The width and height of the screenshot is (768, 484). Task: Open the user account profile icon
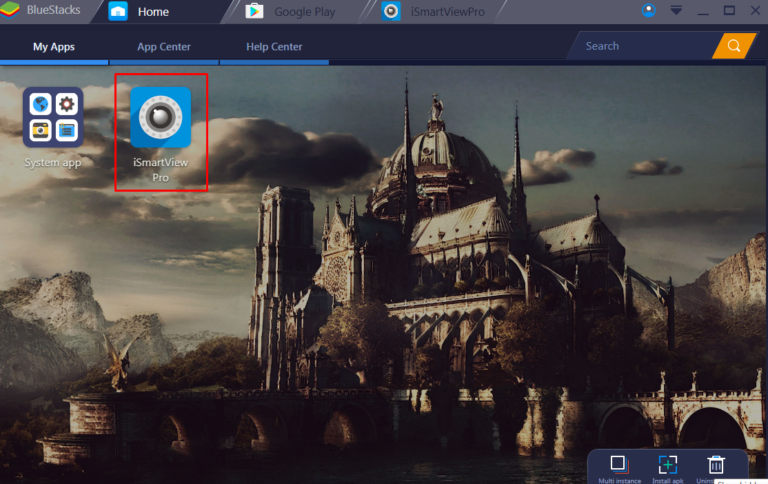click(x=649, y=11)
